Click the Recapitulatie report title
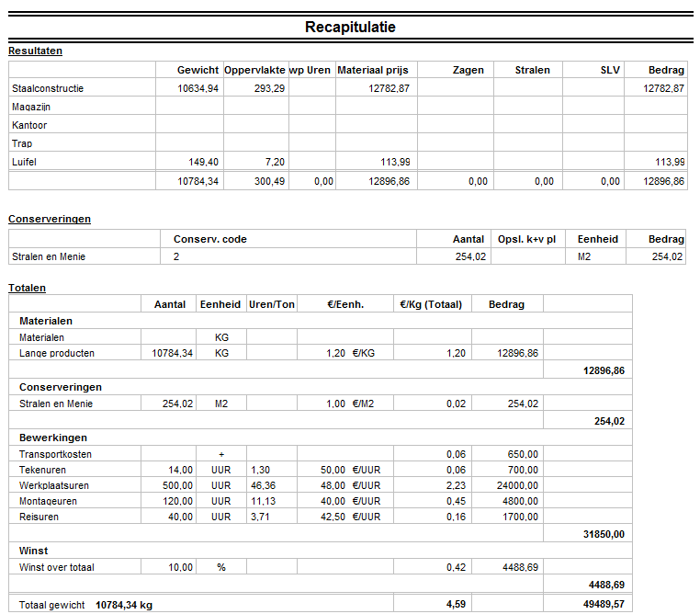Screen dimensions: 700x614 coord(350,27)
